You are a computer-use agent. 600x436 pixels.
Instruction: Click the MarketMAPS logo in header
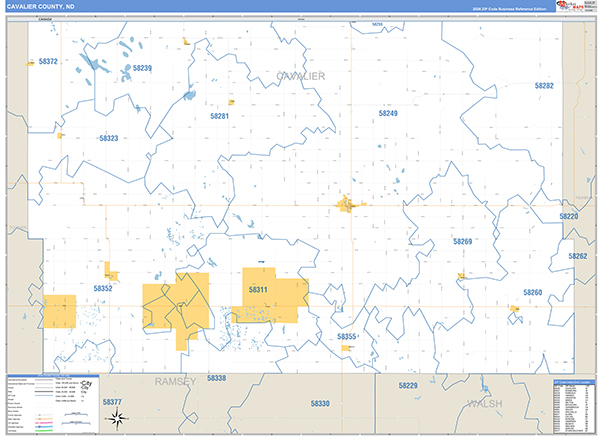click(570, 6)
